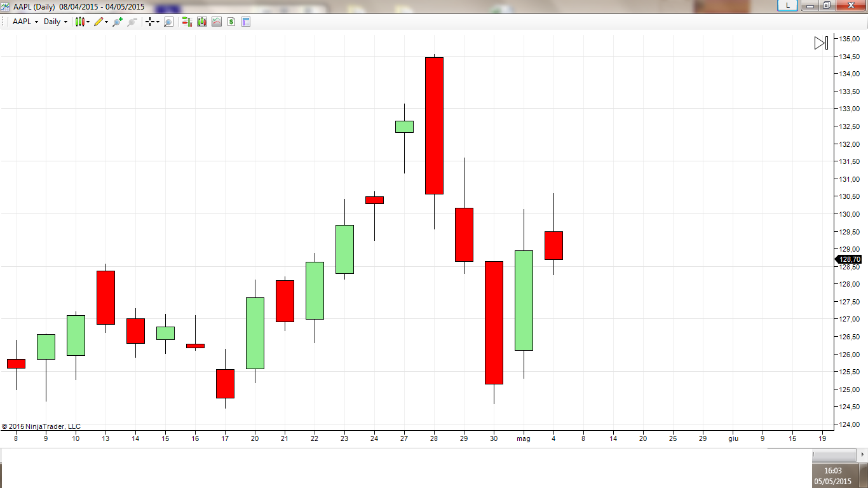Image resolution: width=868 pixels, height=488 pixels.
Task: Open the Strategies dollar-sign icon
Action: (x=231, y=22)
